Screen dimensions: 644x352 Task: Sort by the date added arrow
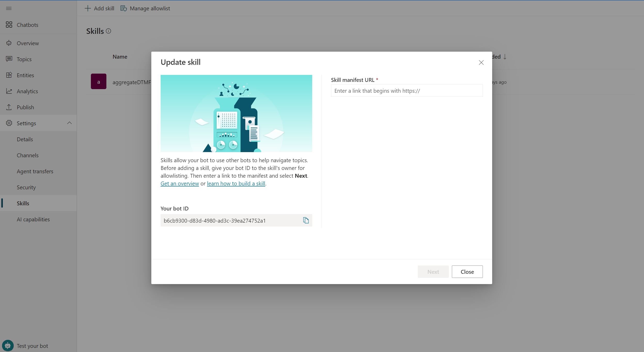[505, 57]
